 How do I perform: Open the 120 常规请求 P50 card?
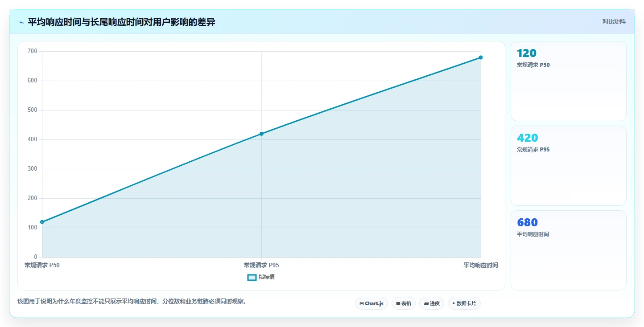569,81
